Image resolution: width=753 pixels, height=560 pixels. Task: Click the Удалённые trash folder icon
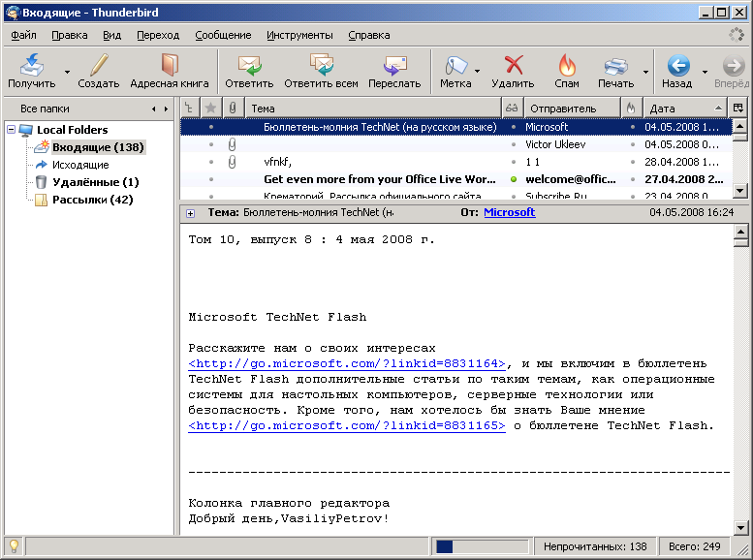[42, 182]
